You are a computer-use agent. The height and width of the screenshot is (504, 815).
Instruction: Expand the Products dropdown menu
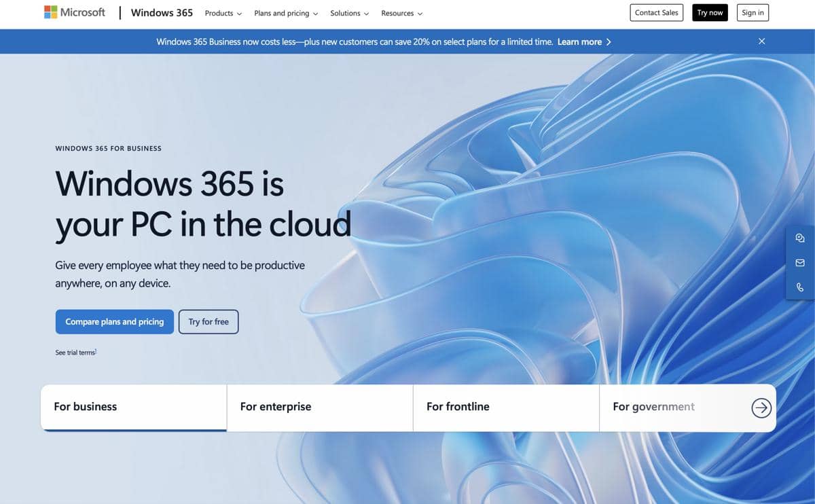(x=223, y=13)
